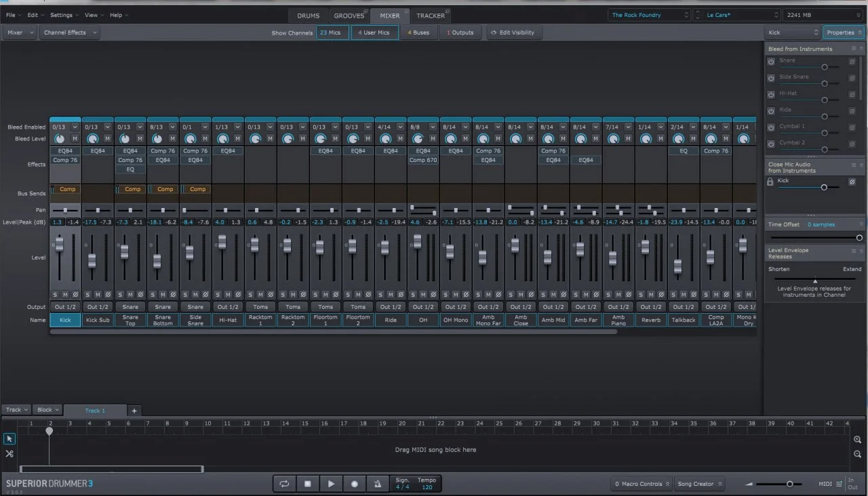Toggle power for Side Snare bleed
The height and width of the screenshot is (496, 868).
[771, 78]
